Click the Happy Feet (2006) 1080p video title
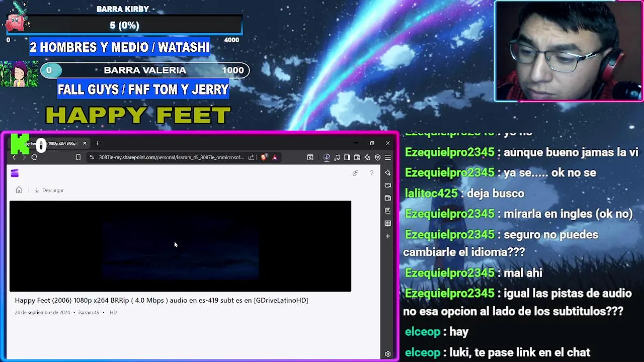 coord(162,300)
